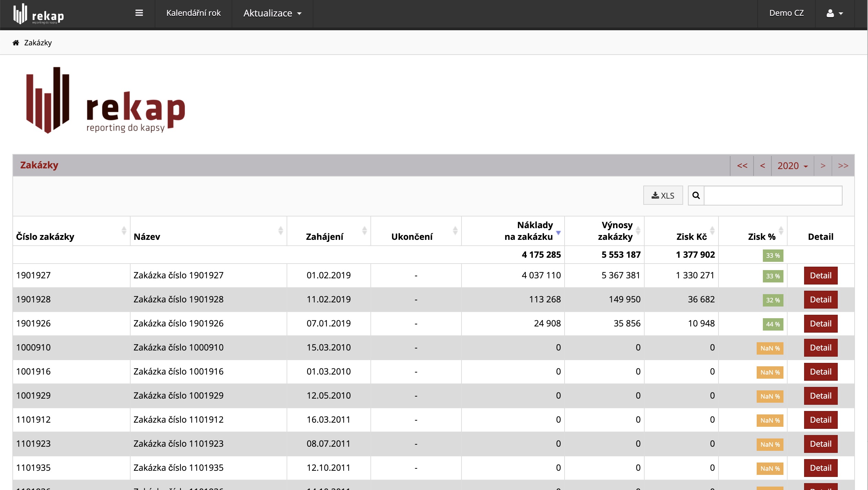The image size is (868, 490).
Task: Toggle sort on Náklady na zakázku column
Action: click(558, 233)
